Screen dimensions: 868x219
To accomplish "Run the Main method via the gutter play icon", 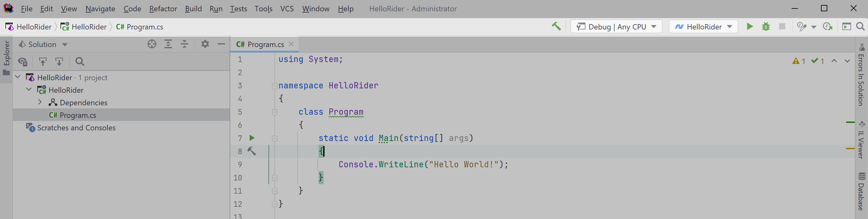I will click(252, 138).
